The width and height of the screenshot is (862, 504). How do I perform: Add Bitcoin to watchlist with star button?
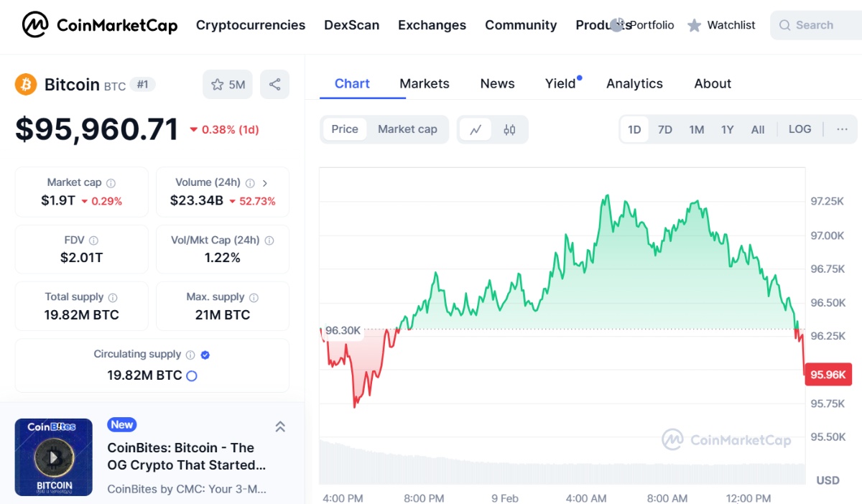tap(228, 85)
